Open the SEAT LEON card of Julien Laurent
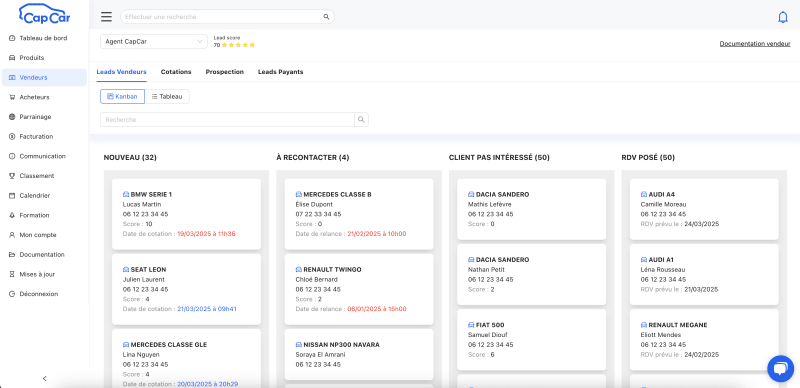This screenshot has height=388, width=800. tap(186, 289)
